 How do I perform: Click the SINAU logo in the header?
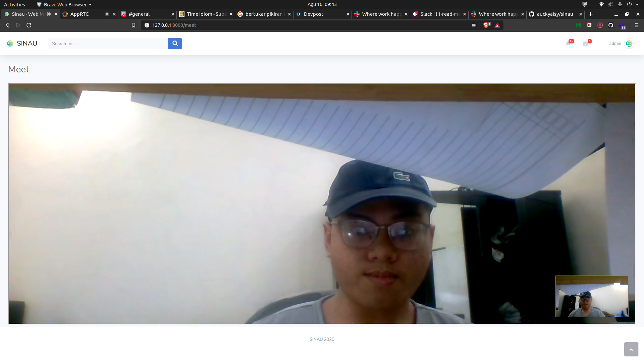pos(22,44)
